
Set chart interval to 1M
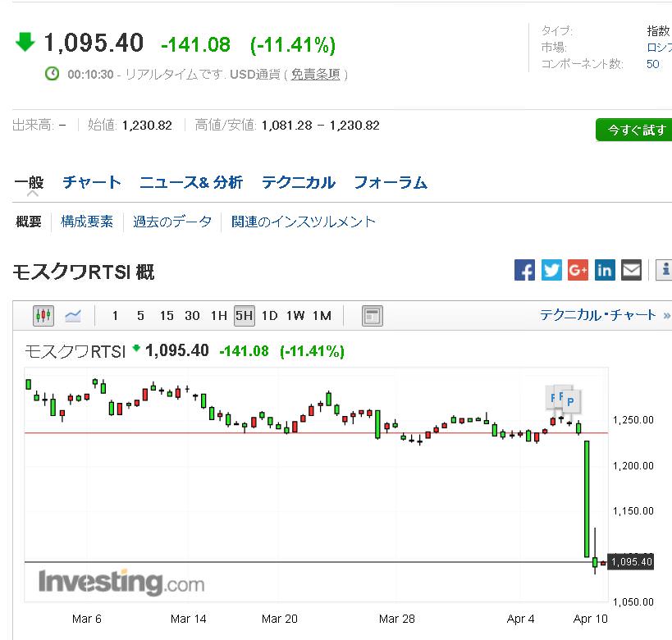322,315
